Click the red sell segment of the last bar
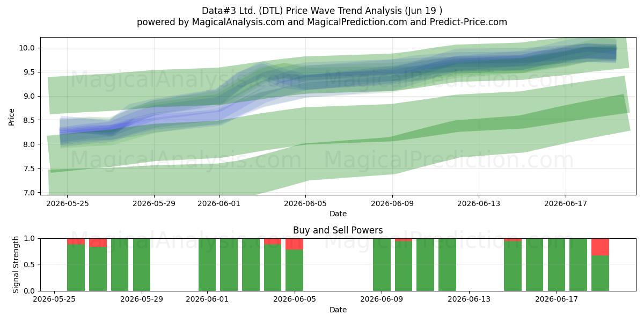The height and width of the screenshot is (322, 644). tap(600, 247)
